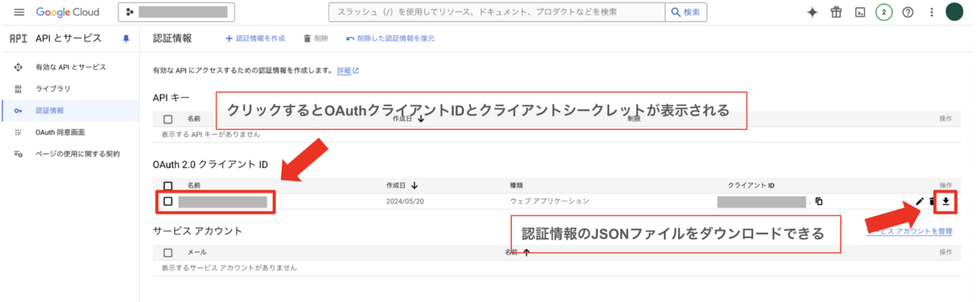
Task: Click the APIとサービス sidebar heading
Action: pos(68,38)
